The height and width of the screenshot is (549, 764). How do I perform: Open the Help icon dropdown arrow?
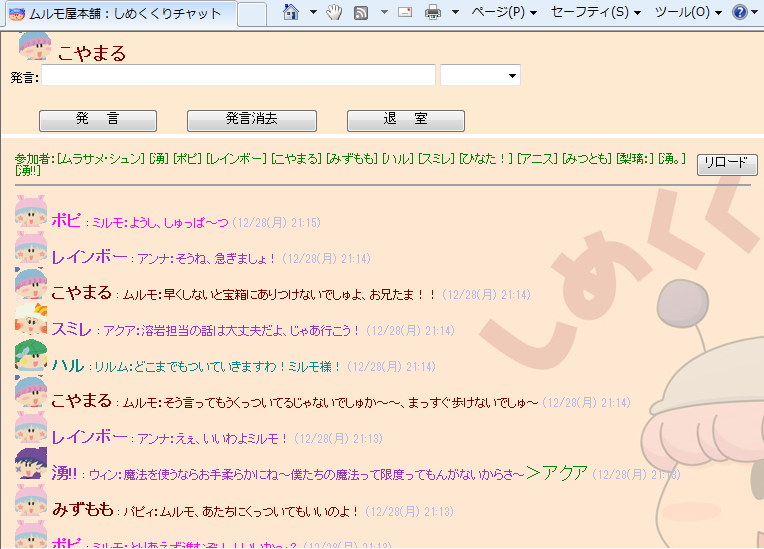click(x=755, y=12)
